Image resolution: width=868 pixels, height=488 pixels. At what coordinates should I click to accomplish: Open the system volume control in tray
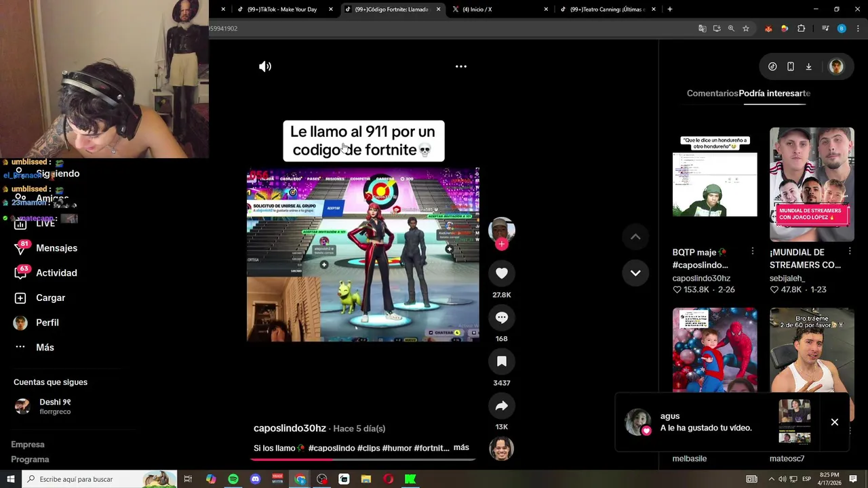pyautogui.click(x=782, y=479)
